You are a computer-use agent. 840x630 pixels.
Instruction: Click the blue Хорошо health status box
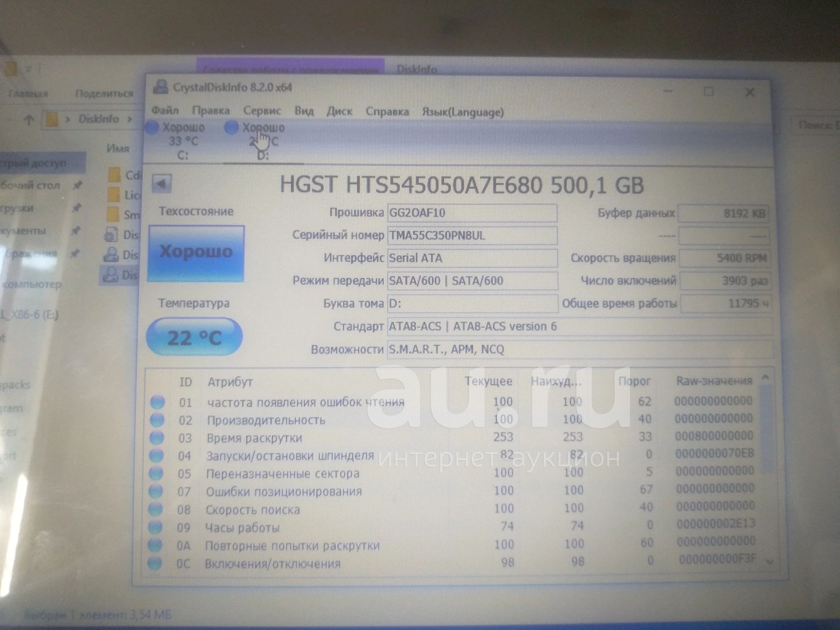(x=196, y=253)
